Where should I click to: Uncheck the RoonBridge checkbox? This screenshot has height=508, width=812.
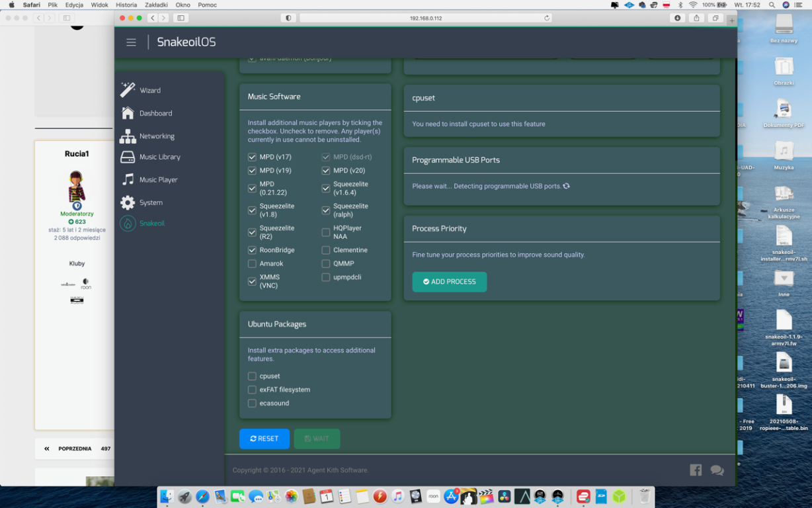(x=252, y=250)
